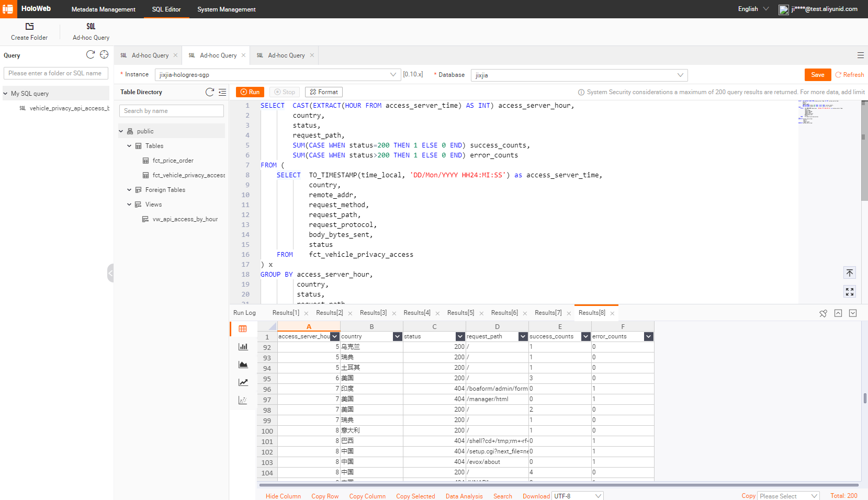The height and width of the screenshot is (500, 868).
Task: Refresh the Table Directory
Action: click(x=210, y=92)
